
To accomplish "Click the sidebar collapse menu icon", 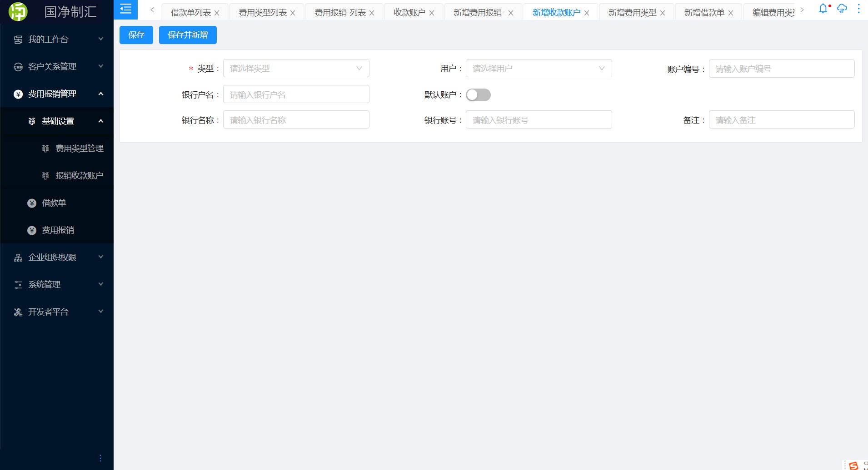I will pos(125,9).
